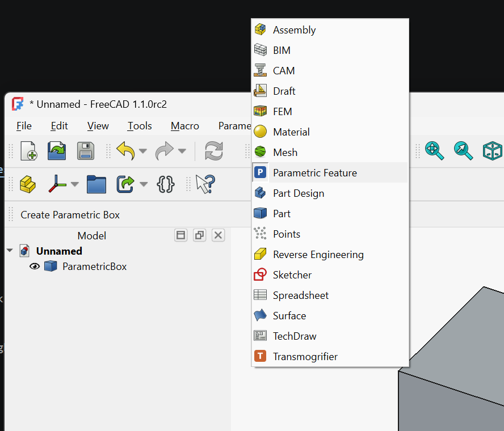Click the What's This help cursor icon

205,184
